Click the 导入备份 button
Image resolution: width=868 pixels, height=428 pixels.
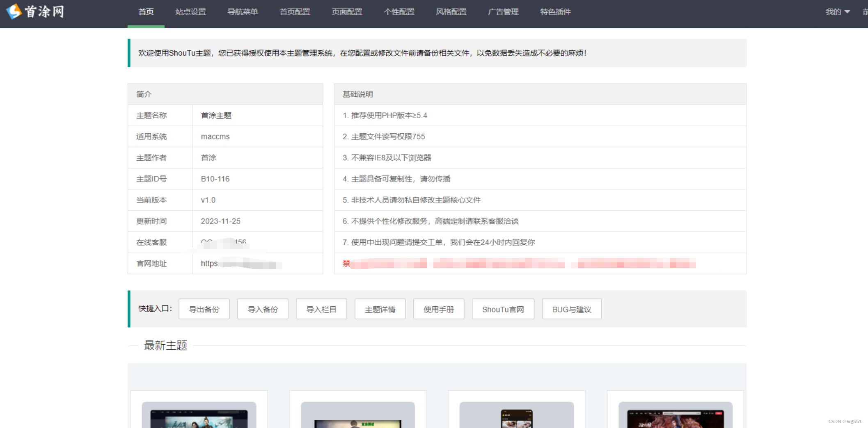click(x=263, y=309)
